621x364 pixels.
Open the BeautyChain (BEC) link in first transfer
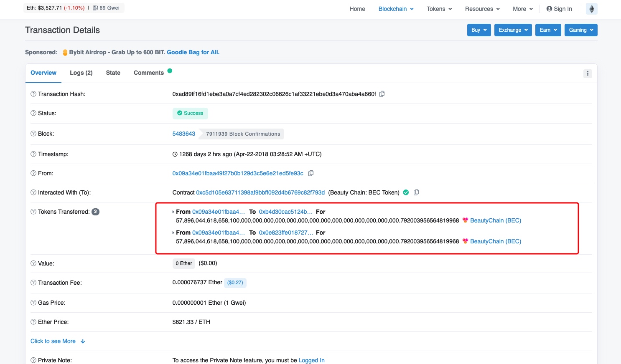coord(496,220)
